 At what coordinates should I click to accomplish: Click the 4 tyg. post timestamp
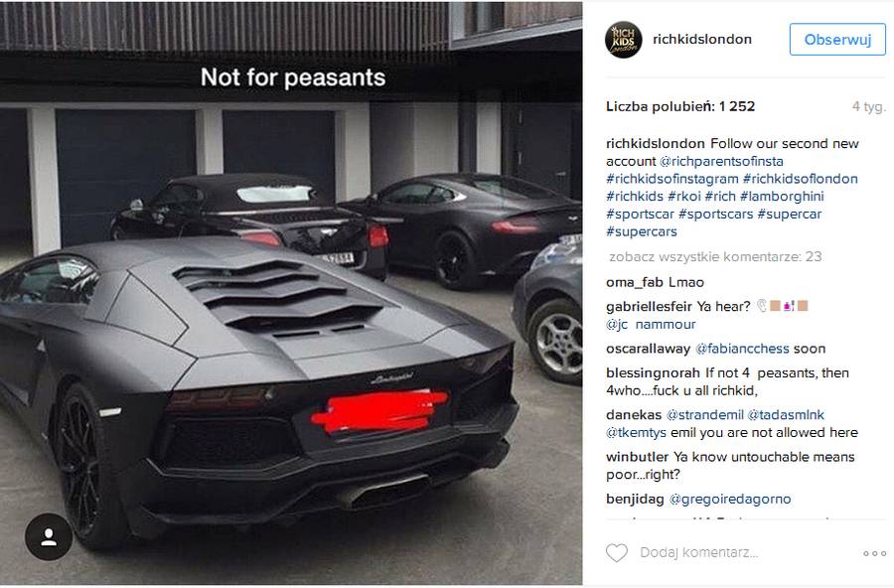click(x=869, y=106)
